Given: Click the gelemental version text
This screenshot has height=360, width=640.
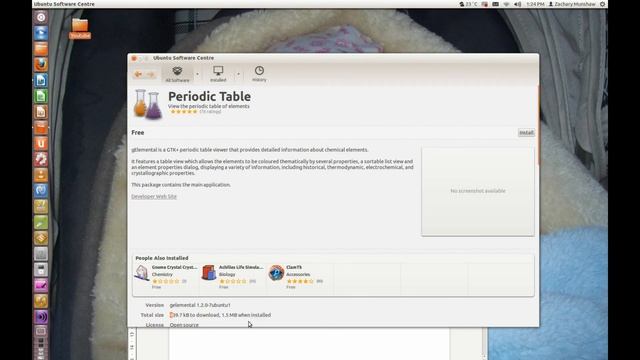Looking at the screenshot, I should coord(200,305).
